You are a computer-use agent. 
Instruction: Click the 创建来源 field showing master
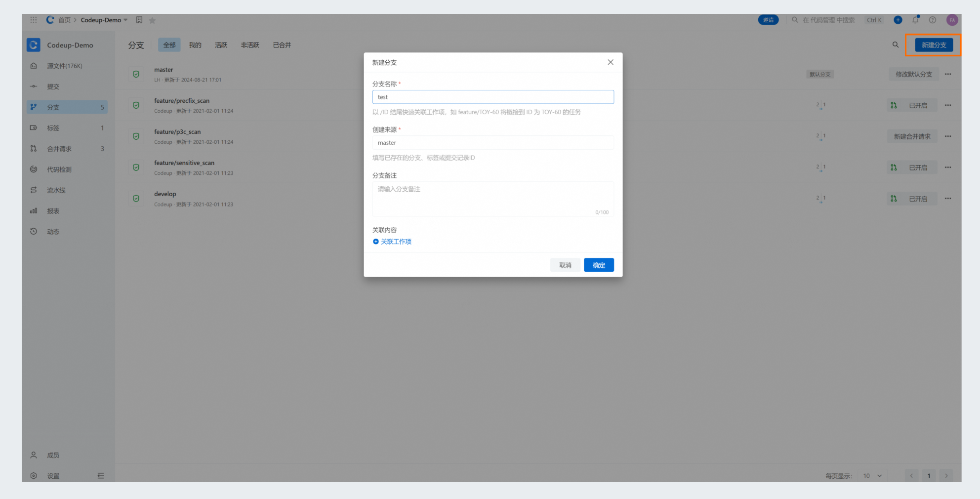(493, 143)
